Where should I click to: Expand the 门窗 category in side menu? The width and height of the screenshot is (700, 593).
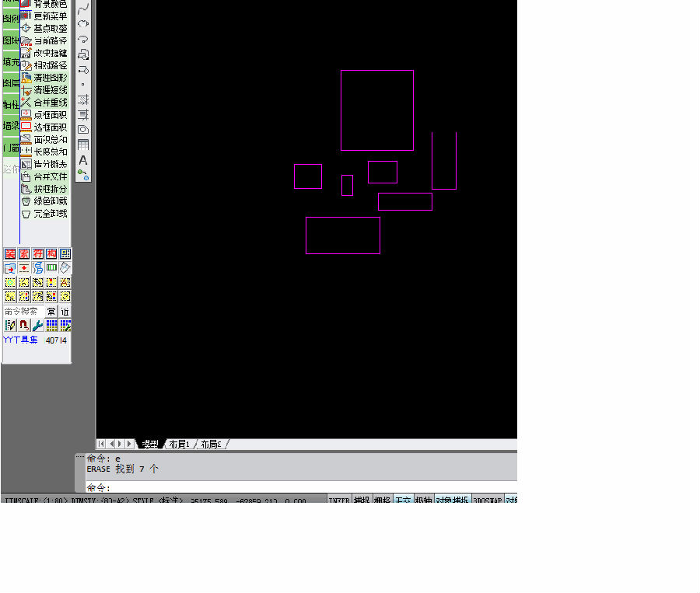11,148
